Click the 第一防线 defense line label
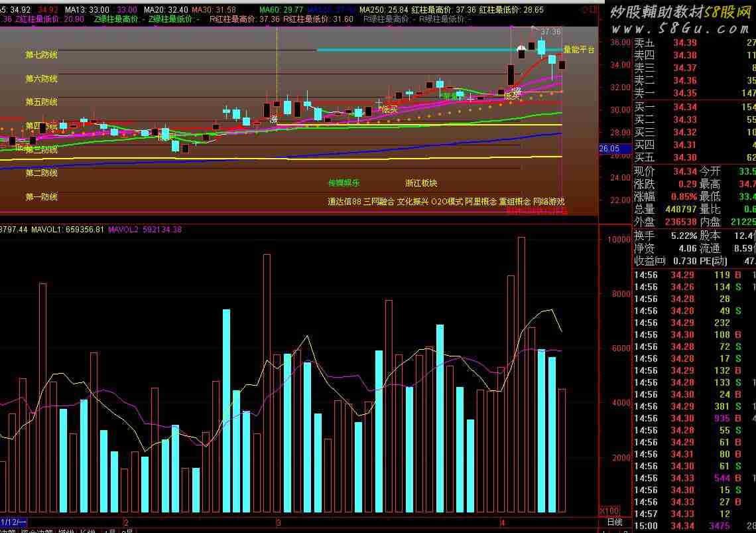 (42, 197)
